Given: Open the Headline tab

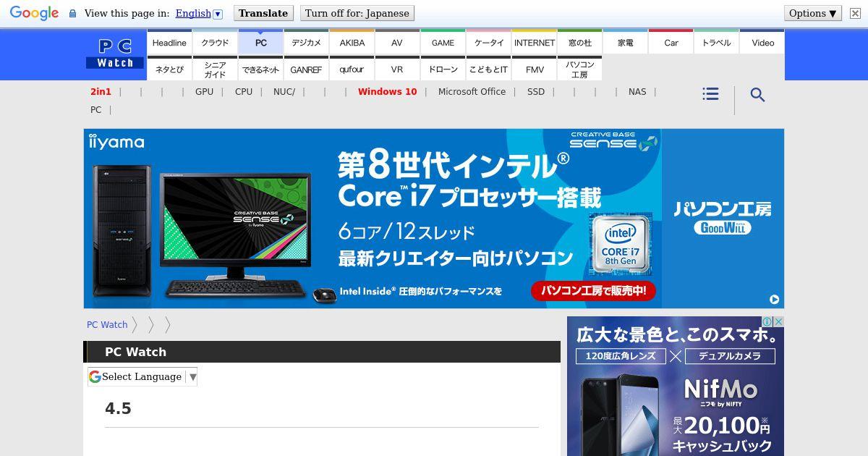Looking at the screenshot, I should (x=169, y=42).
